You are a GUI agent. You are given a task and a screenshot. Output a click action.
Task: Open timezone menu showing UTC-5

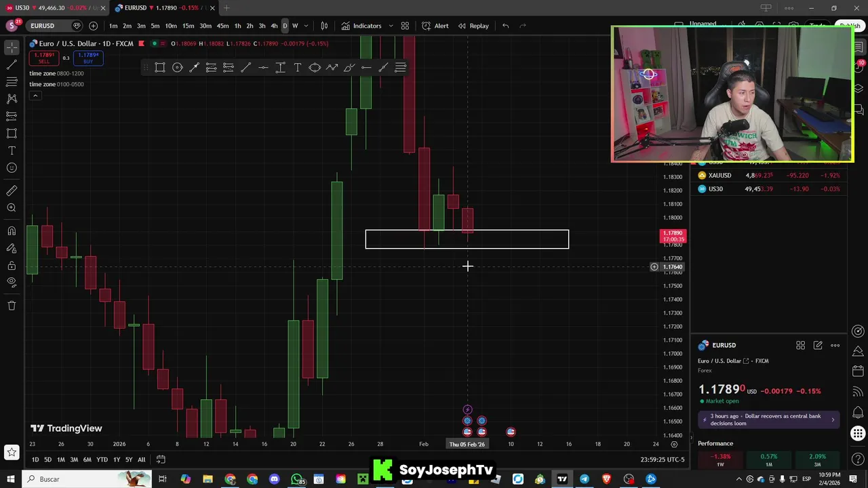[663, 460]
